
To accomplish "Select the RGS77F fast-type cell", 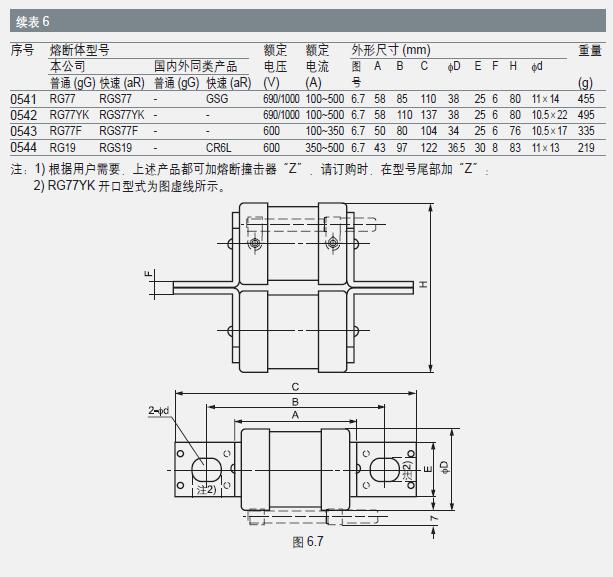I will click(x=118, y=131).
